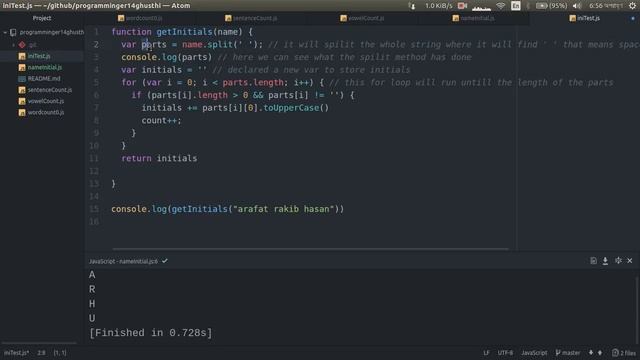
Task: Select the iniTest.js tab
Action: click(584, 18)
